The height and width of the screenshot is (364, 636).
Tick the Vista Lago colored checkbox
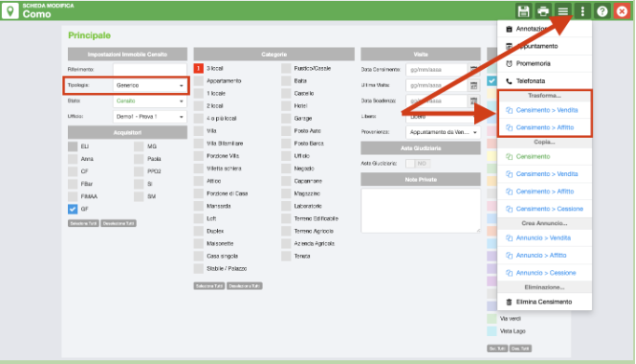(492, 331)
